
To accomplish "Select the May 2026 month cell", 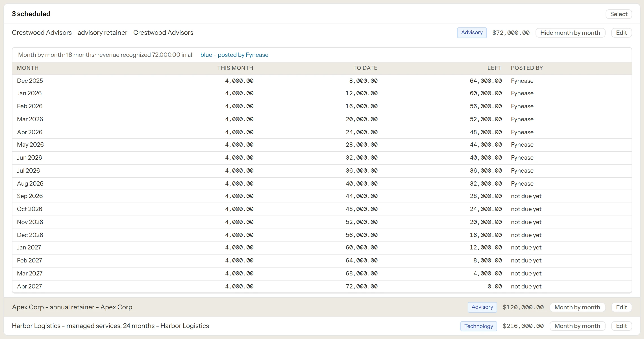I will coord(30,145).
